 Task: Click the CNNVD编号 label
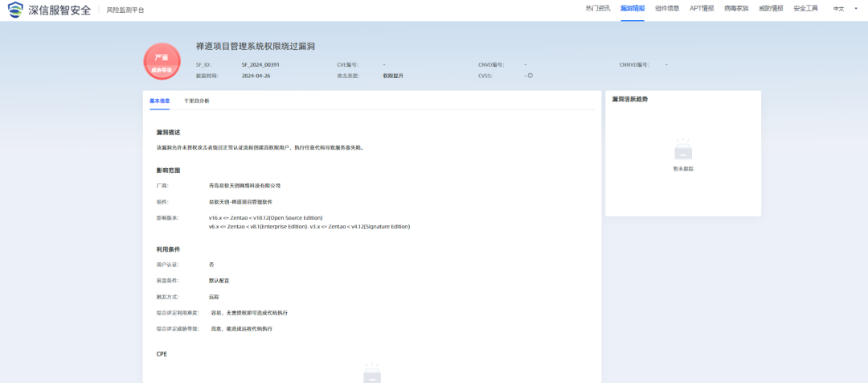[634, 64]
